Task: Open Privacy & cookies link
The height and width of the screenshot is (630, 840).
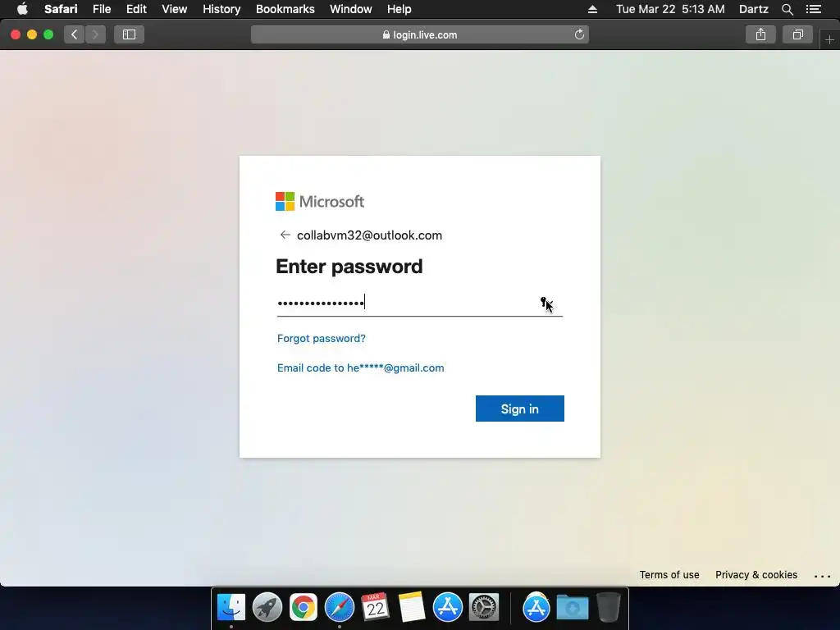Action: pyautogui.click(x=756, y=575)
